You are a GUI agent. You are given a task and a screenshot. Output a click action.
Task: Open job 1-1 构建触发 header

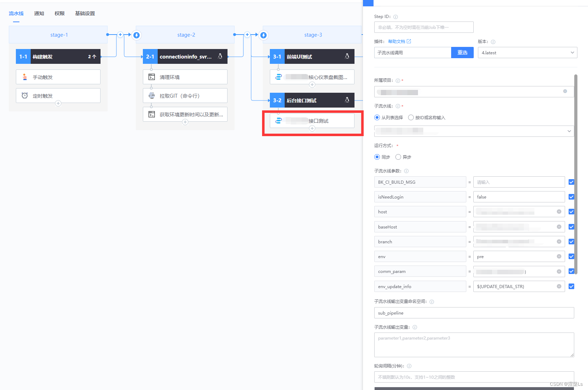pyautogui.click(x=58, y=56)
